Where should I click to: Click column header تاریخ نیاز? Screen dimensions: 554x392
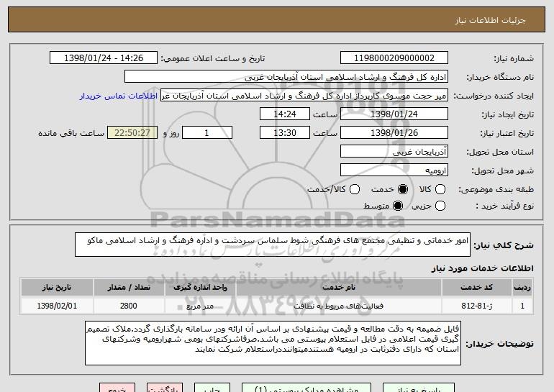[x=57, y=288]
